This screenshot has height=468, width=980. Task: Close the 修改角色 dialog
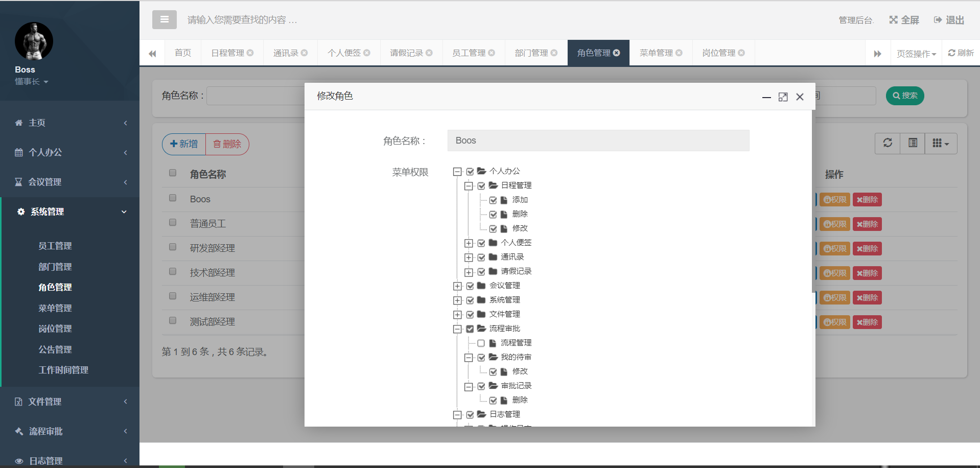pos(800,97)
